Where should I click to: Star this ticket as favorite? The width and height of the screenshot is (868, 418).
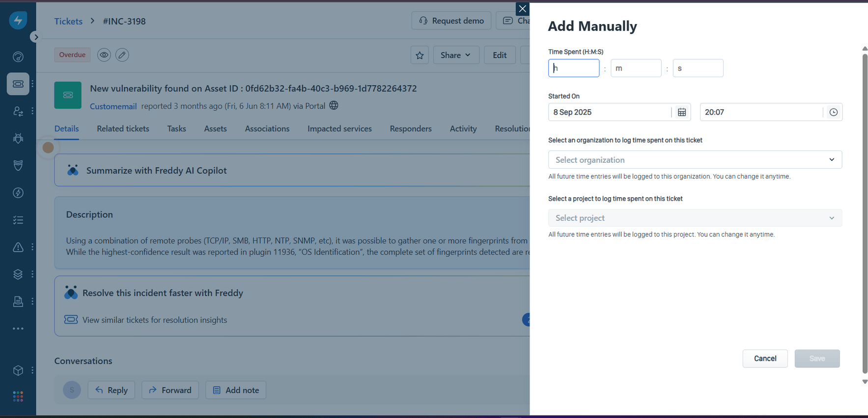click(x=420, y=55)
